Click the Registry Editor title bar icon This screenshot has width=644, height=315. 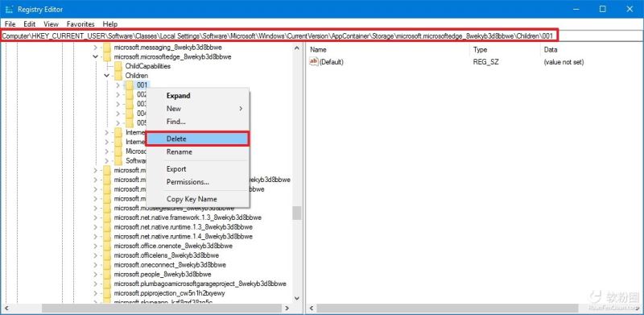[x=9, y=9]
